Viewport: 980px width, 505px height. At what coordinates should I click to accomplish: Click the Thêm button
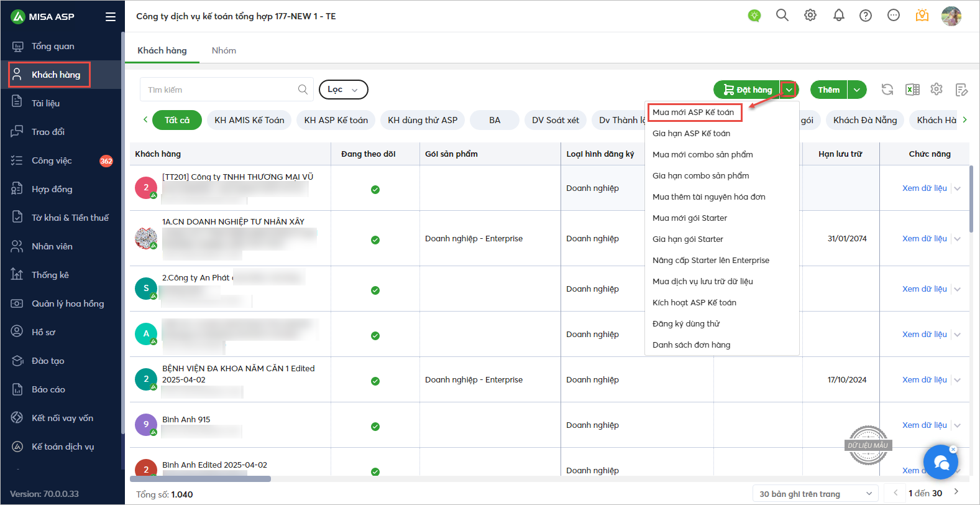point(829,90)
